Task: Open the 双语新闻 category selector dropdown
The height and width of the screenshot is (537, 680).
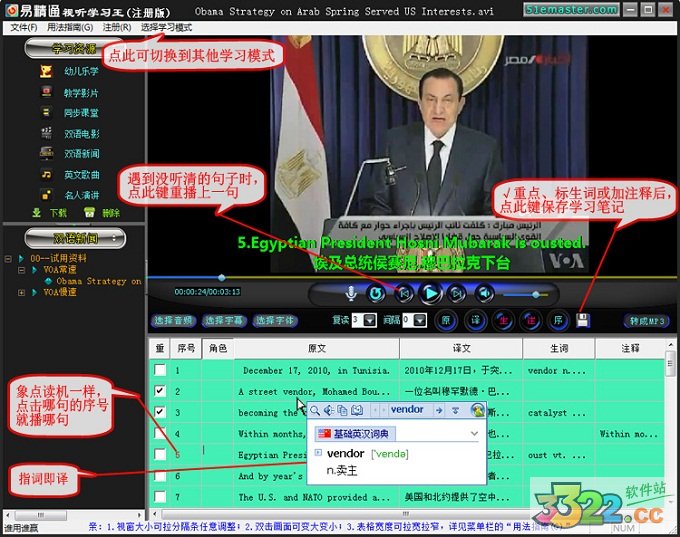Action: 75,238
